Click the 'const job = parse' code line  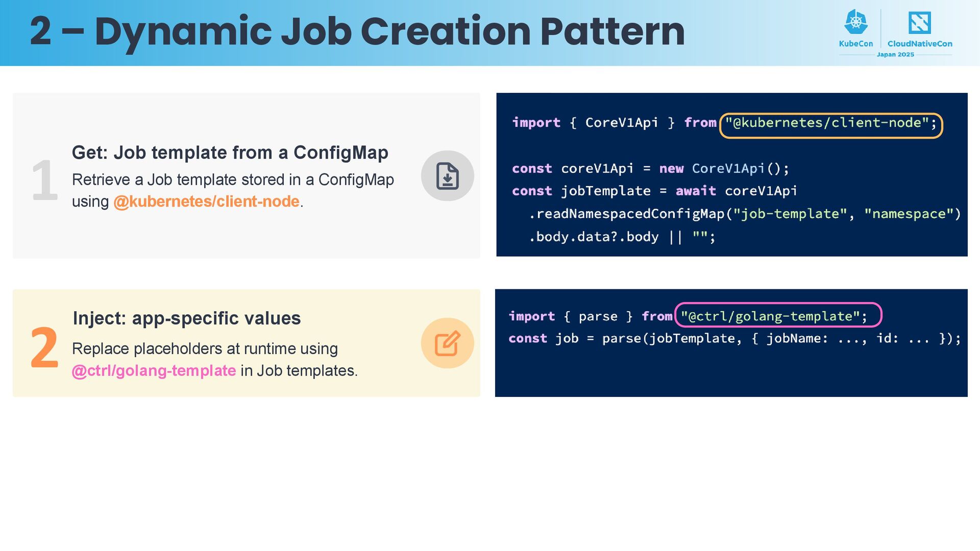point(734,339)
